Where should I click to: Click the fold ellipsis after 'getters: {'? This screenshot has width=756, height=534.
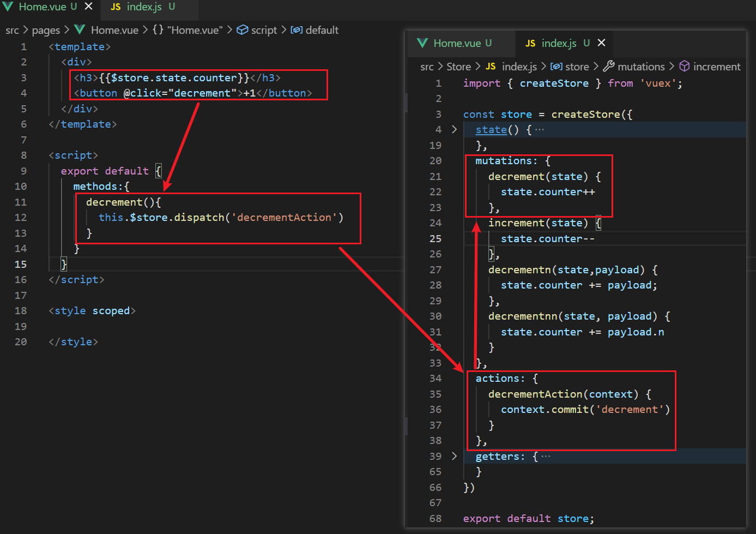click(x=546, y=457)
